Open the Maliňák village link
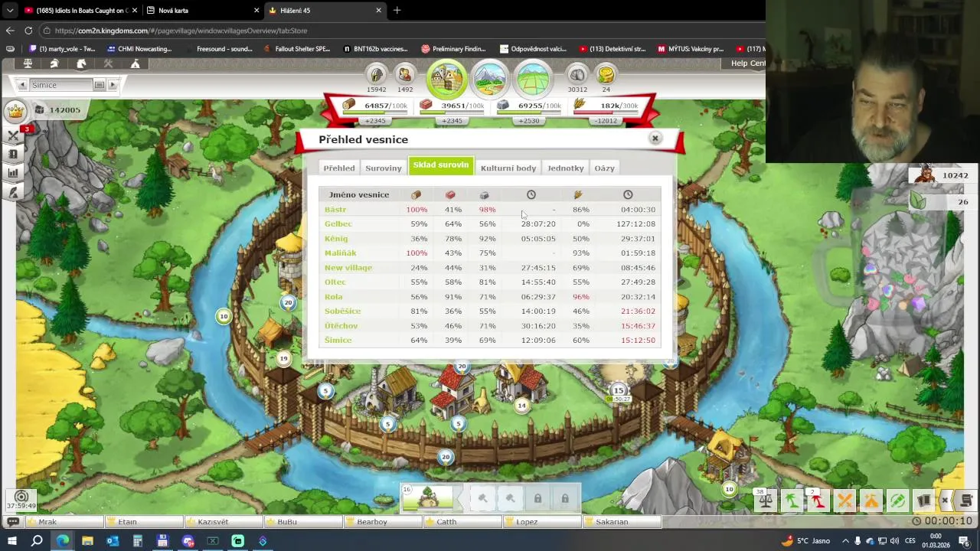 point(341,253)
